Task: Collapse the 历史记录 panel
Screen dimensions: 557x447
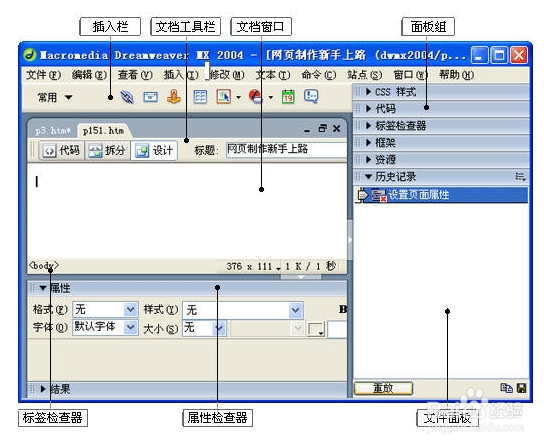Action: 368,176
